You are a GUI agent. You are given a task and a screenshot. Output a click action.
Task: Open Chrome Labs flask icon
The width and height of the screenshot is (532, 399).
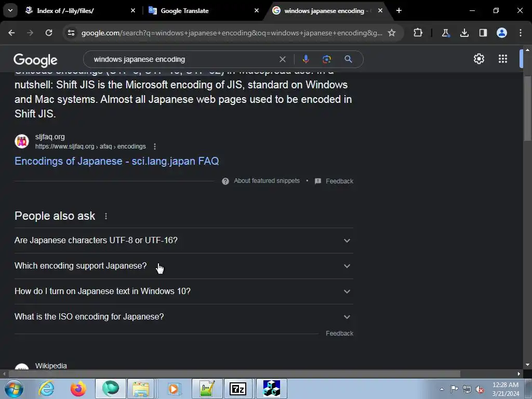pos(445,33)
